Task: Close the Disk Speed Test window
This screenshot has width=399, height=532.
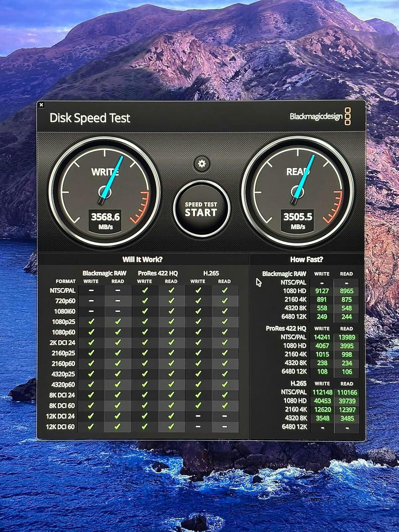Action: click(41, 105)
